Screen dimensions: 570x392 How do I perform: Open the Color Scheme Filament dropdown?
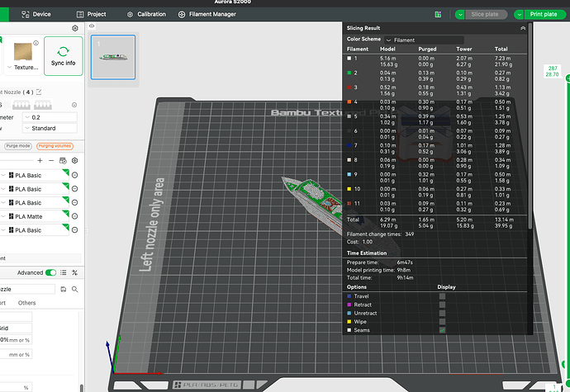click(424, 40)
